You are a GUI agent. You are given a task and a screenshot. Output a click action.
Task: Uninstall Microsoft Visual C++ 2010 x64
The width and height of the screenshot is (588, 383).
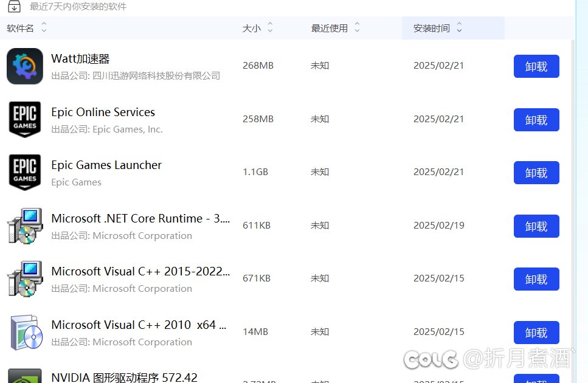pyautogui.click(x=536, y=333)
